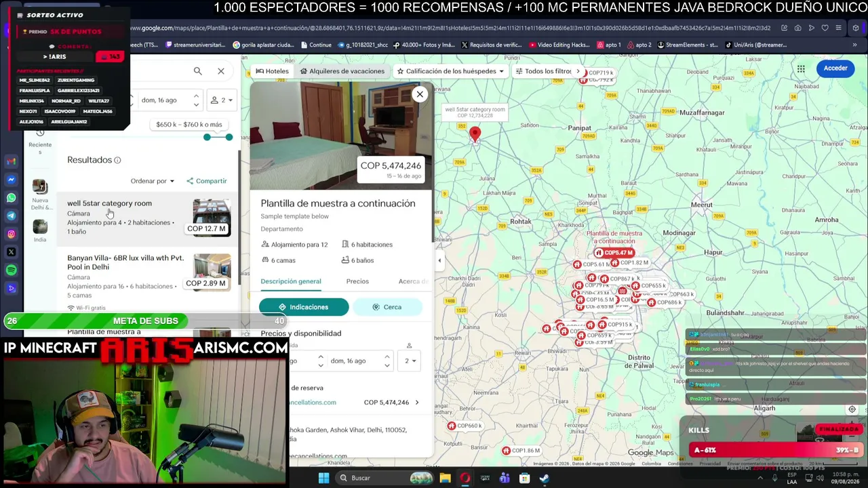Select Alquileres de vacaciones filter chip
868x488 pixels.
pyautogui.click(x=342, y=71)
